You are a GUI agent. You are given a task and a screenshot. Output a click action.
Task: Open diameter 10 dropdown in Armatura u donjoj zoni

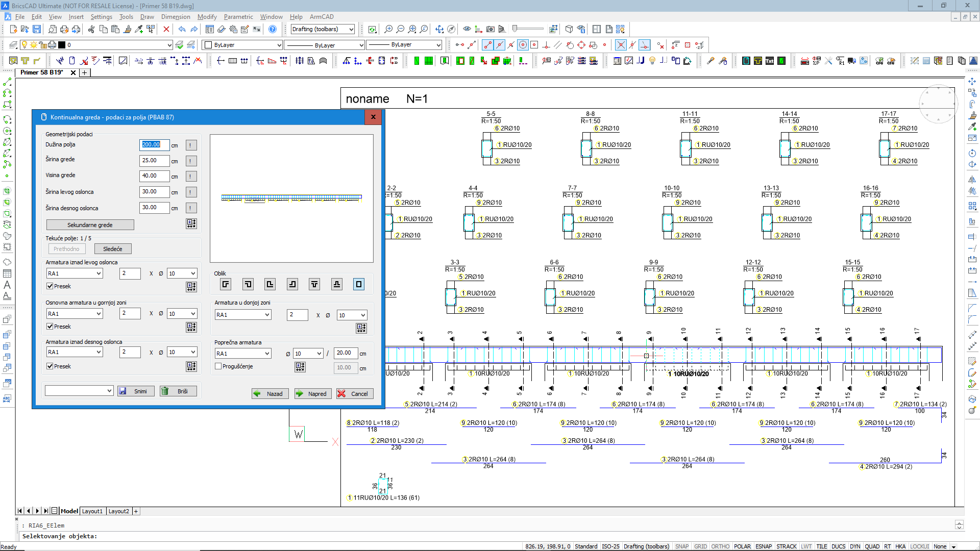352,315
